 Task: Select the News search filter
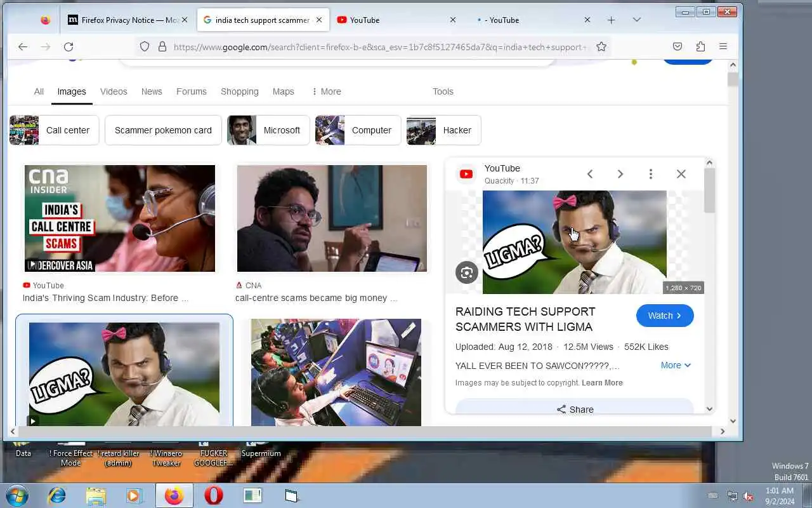click(x=152, y=91)
